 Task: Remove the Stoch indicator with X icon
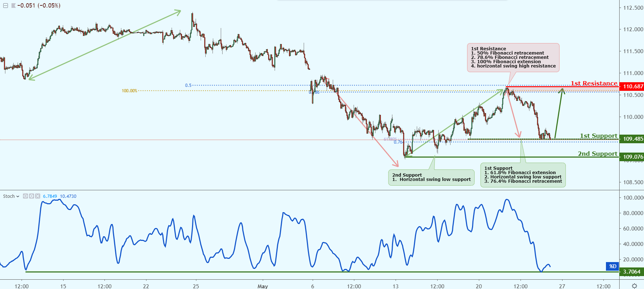(x=37, y=196)
